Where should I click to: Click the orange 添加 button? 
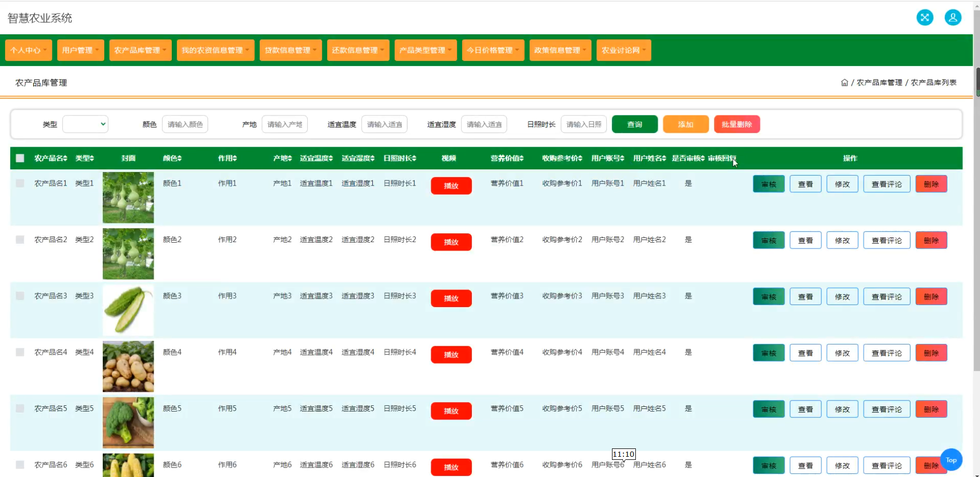(x=686, y=124)
